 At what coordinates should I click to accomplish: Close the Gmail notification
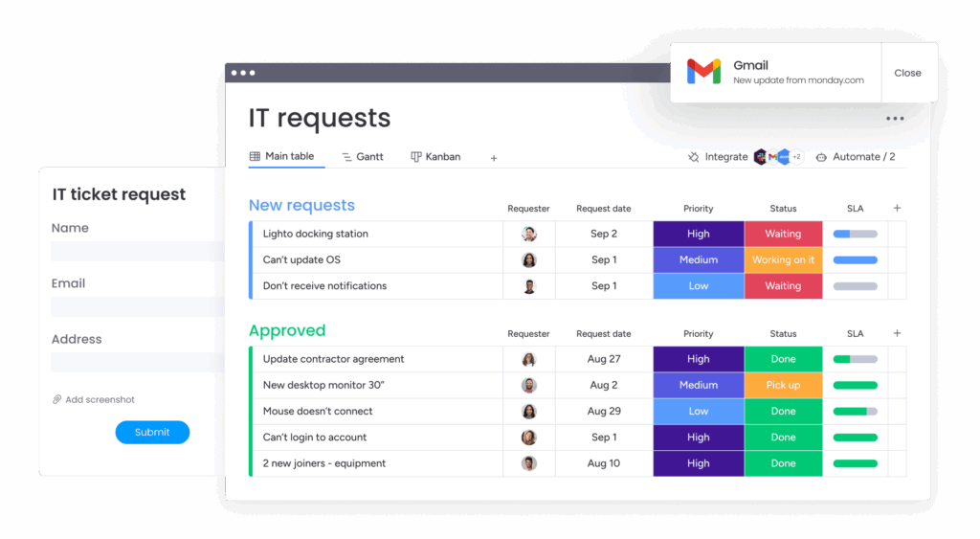[907, 73]
